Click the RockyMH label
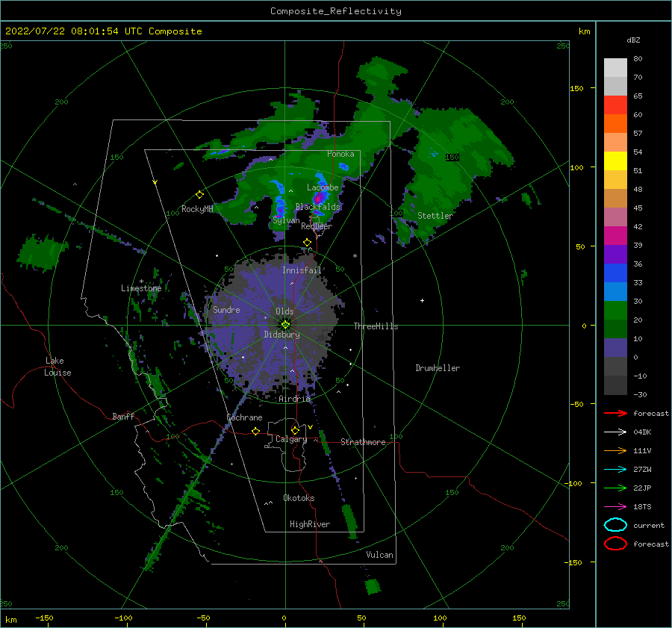Viewport: 672px width, 628px height. point(197,209)
